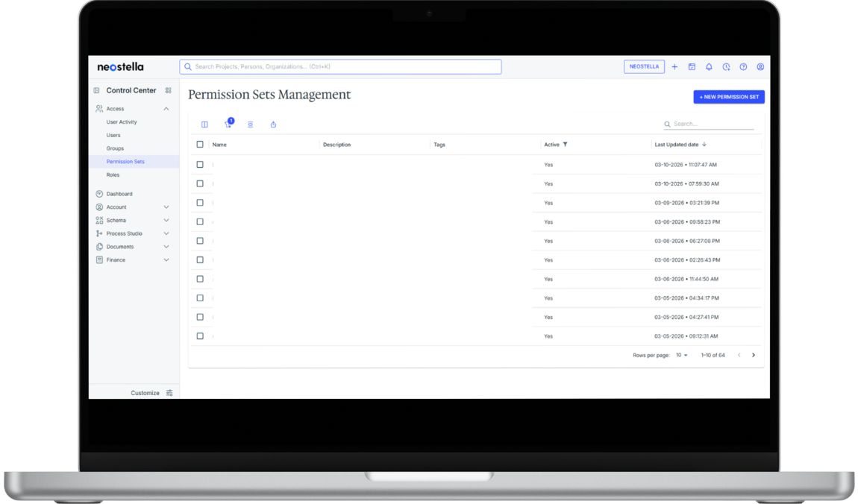Open the columns layout icon in table toolbar
858x504 pixels.
click(x=204, y=125)
